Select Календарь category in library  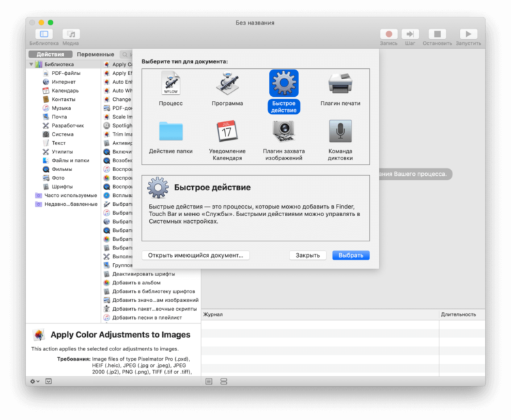point(65,91)
